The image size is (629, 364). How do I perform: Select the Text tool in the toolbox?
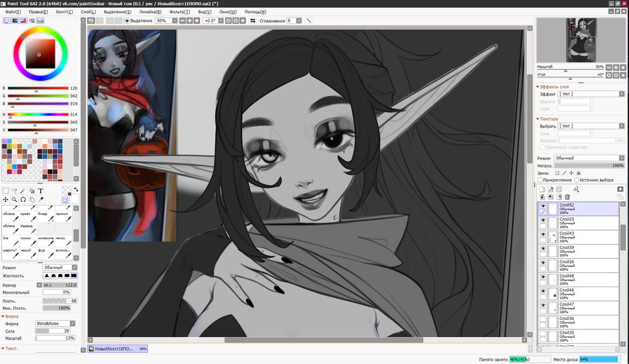[41, 190]
